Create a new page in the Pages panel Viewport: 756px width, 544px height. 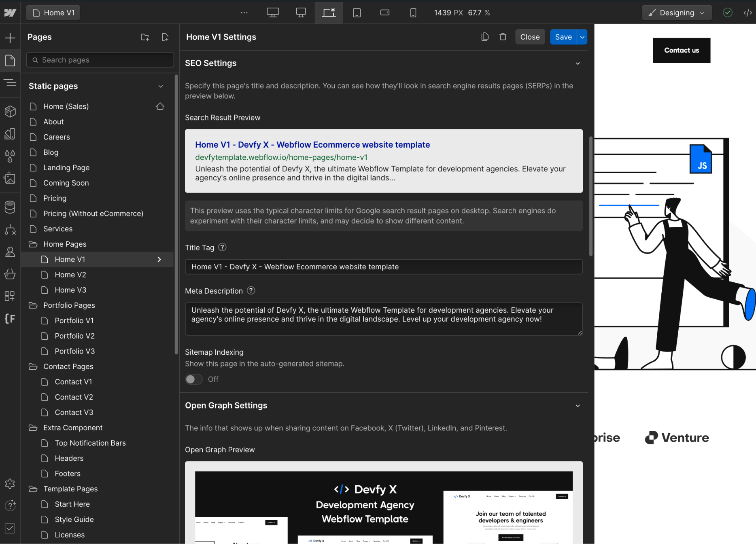[x=165, y=37]
